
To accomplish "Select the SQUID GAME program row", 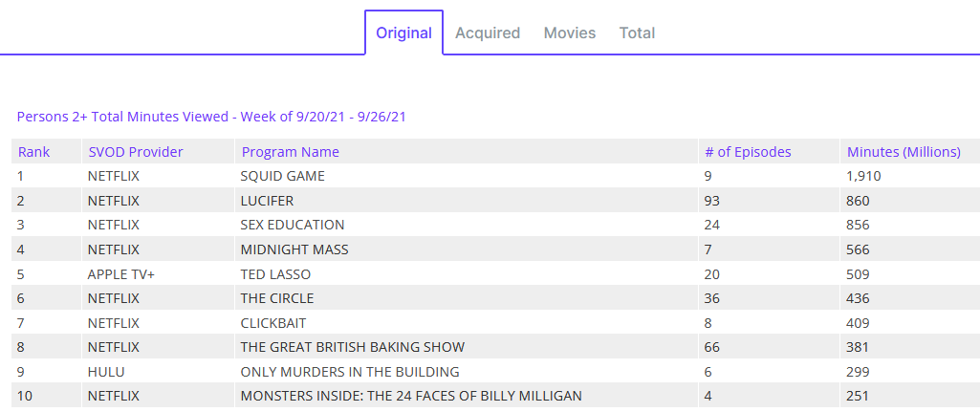I will (x=283, y=176).
